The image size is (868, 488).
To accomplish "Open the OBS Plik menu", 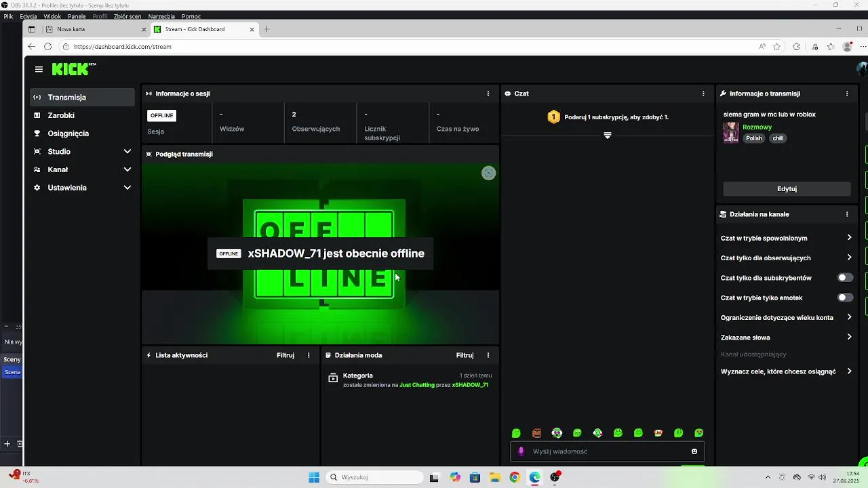I will [x=8, y=16].
